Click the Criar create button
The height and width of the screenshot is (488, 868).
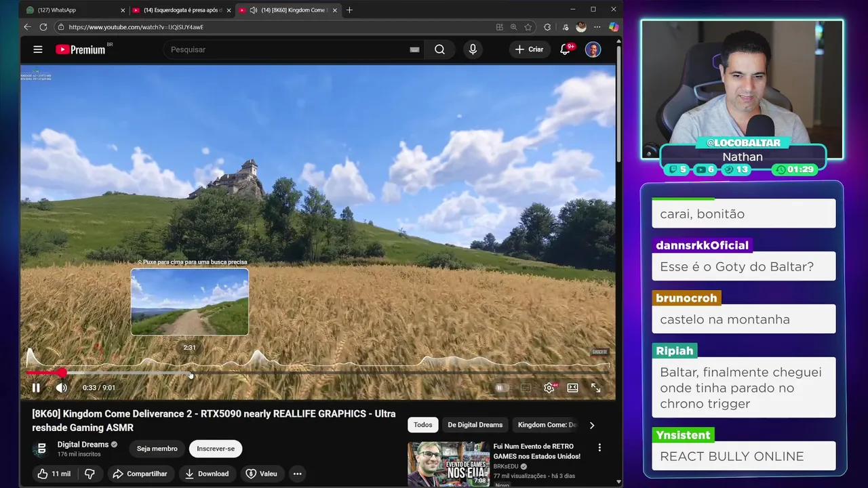click(529, 49)
